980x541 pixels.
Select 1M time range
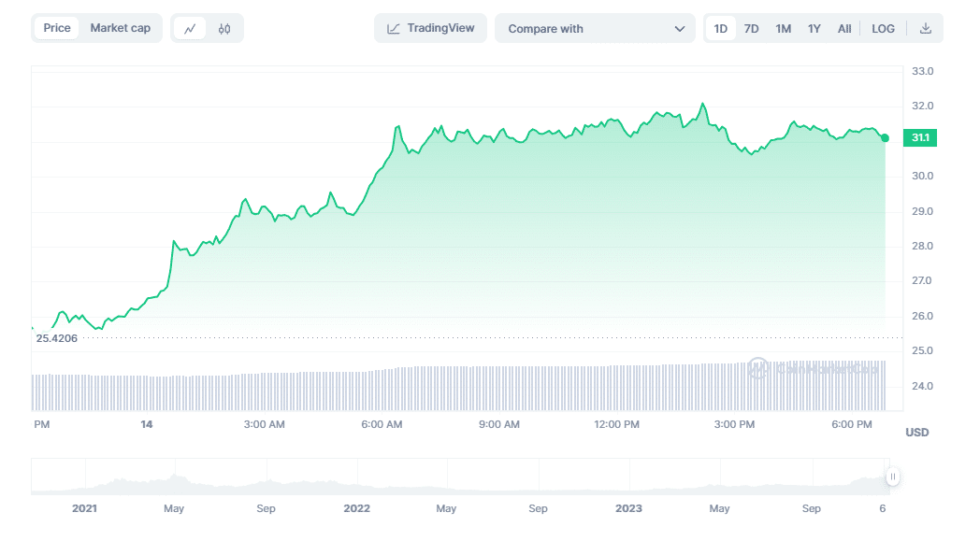(783, 29)
